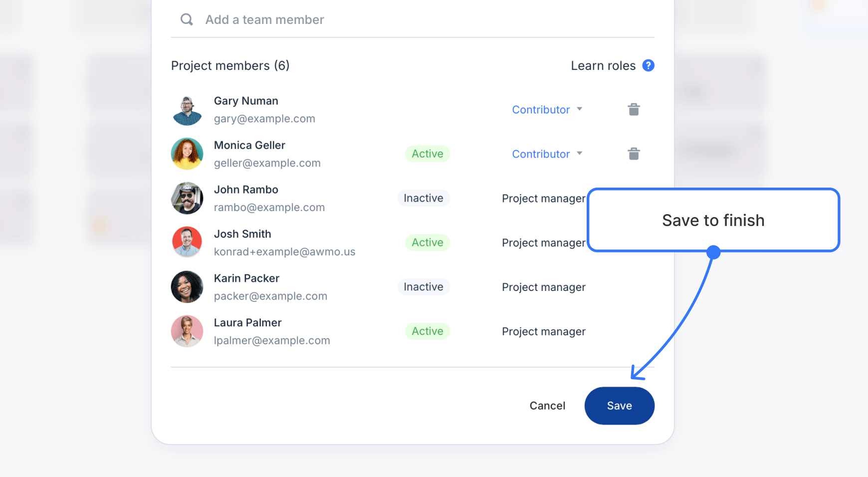Toggle Monica Geller's Active status badge
This screenshot has height=477, width=868.
(427, 154)
